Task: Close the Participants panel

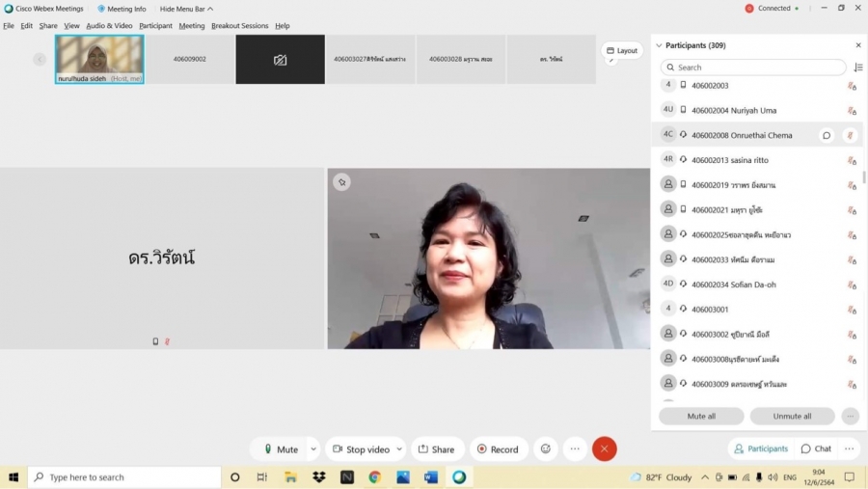Action: 858,45
